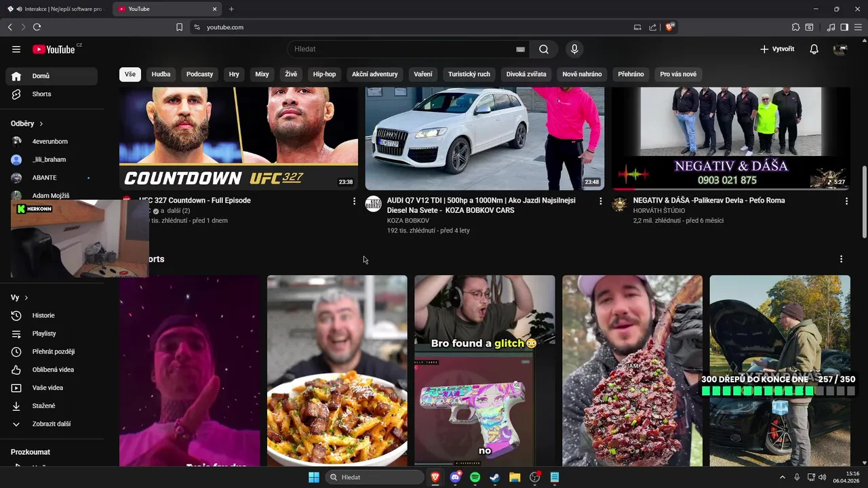This screenshot has height=488, width=868.
Task: Open the 4everunborn subscription channel
Action: pos(52,142)
